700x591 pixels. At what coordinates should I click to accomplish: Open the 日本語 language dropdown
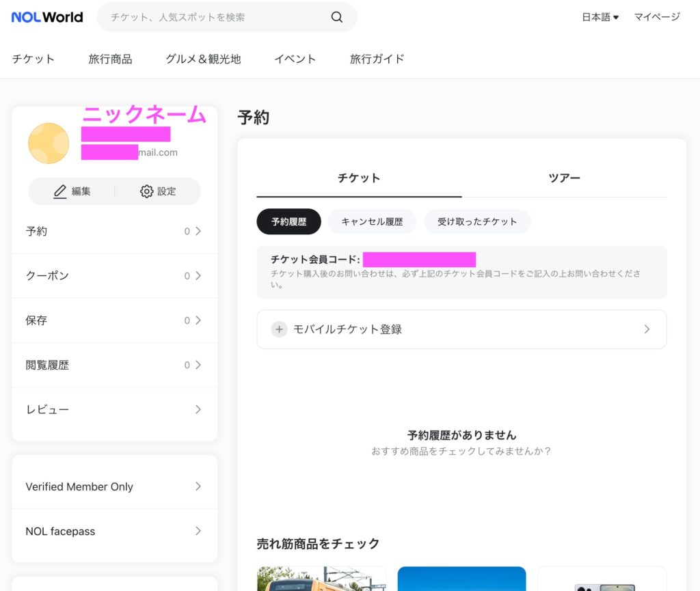coord(600,17)
